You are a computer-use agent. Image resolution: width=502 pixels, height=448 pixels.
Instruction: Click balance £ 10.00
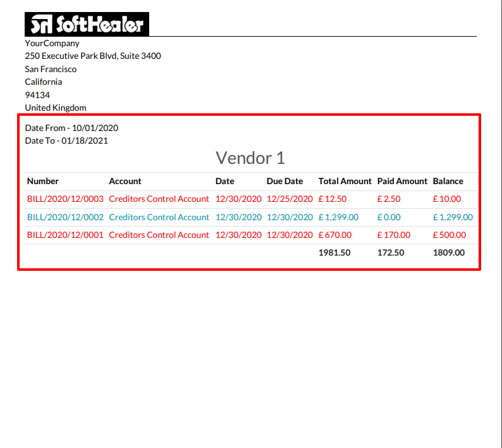click(x=447, y=199)
